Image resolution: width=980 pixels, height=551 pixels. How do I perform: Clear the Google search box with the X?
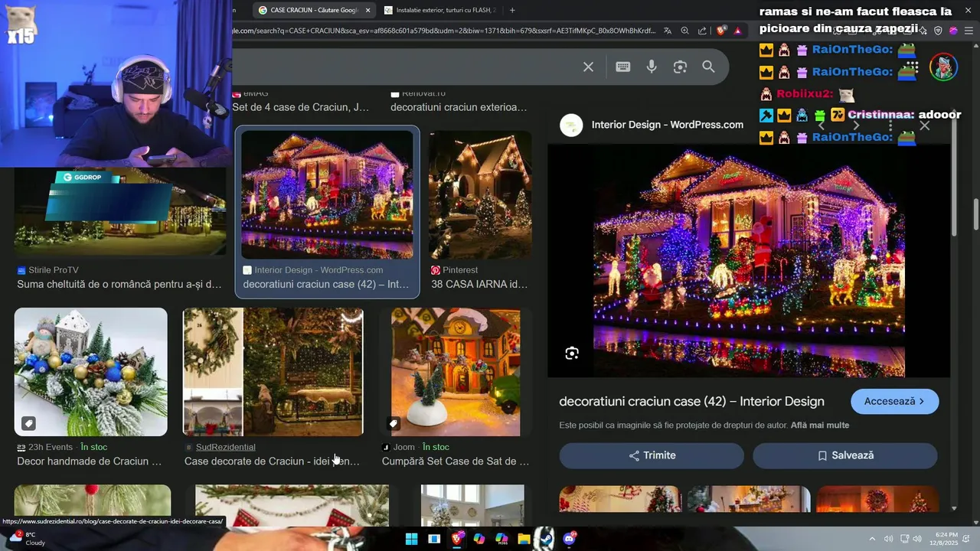click(x=588, y=67)
